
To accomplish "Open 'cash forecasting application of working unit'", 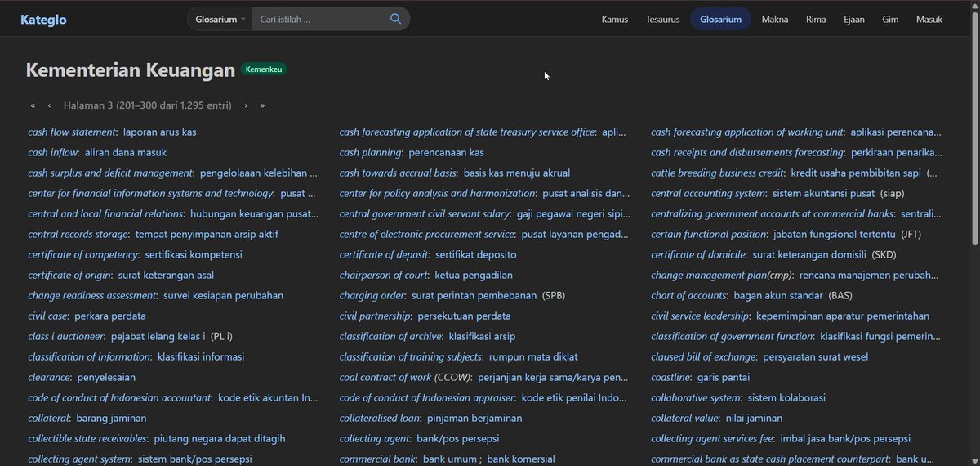I will 747,132.
